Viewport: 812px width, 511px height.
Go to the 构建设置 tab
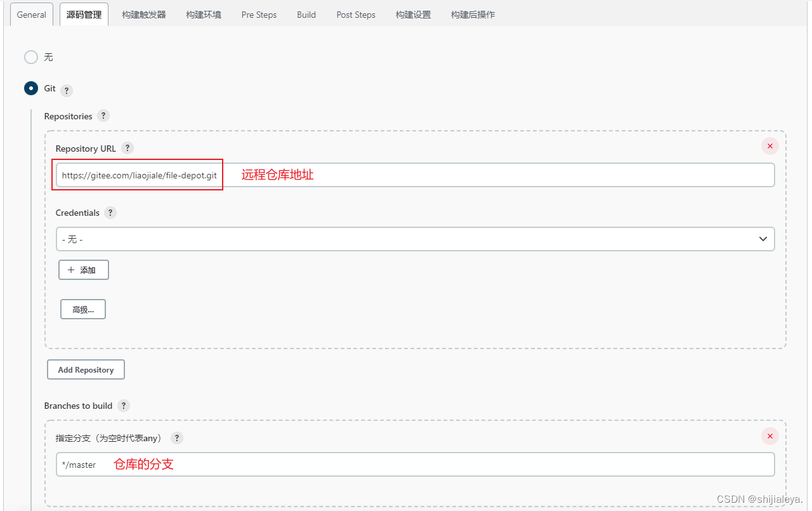point(413,15)
